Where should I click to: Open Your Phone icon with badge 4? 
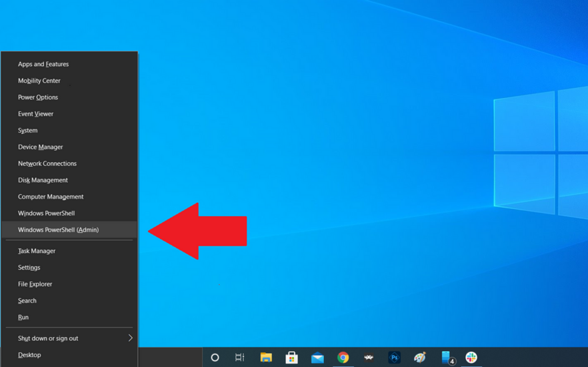[447, 358]
